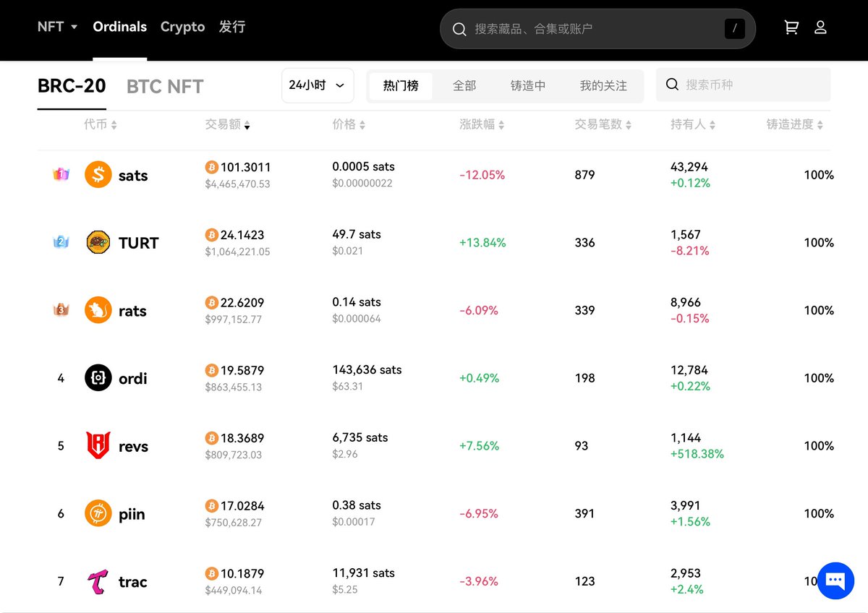
Task: Click the bitcoin icon beside 19.5879
Action: click(211, 370)
